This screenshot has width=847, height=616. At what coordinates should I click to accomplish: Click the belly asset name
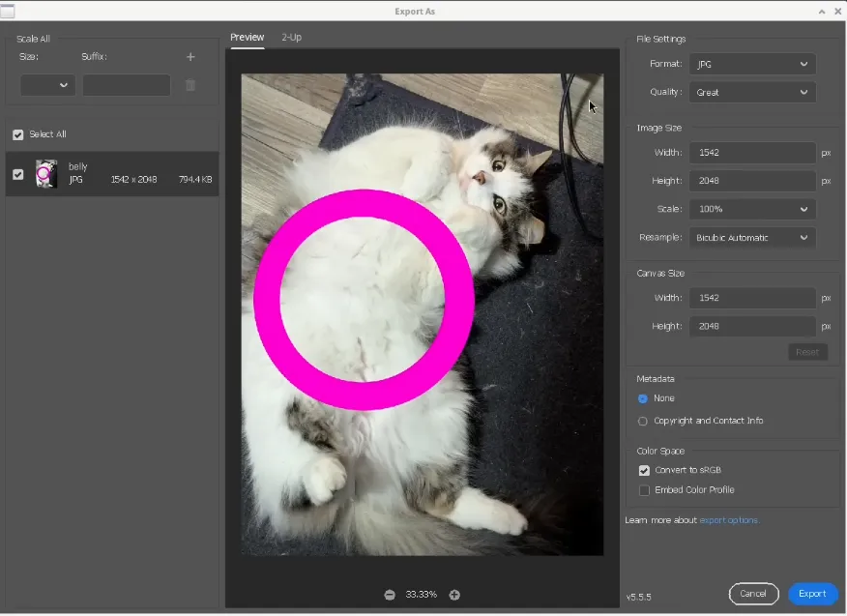pos(77,166)
